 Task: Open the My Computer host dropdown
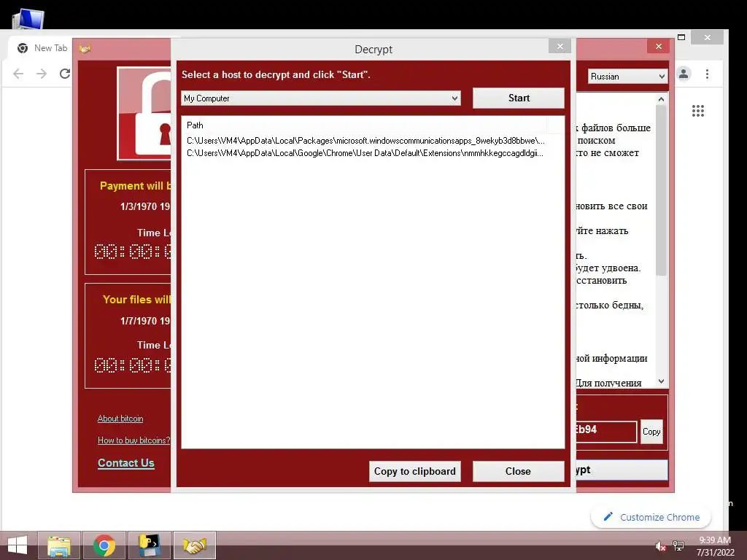321,98
